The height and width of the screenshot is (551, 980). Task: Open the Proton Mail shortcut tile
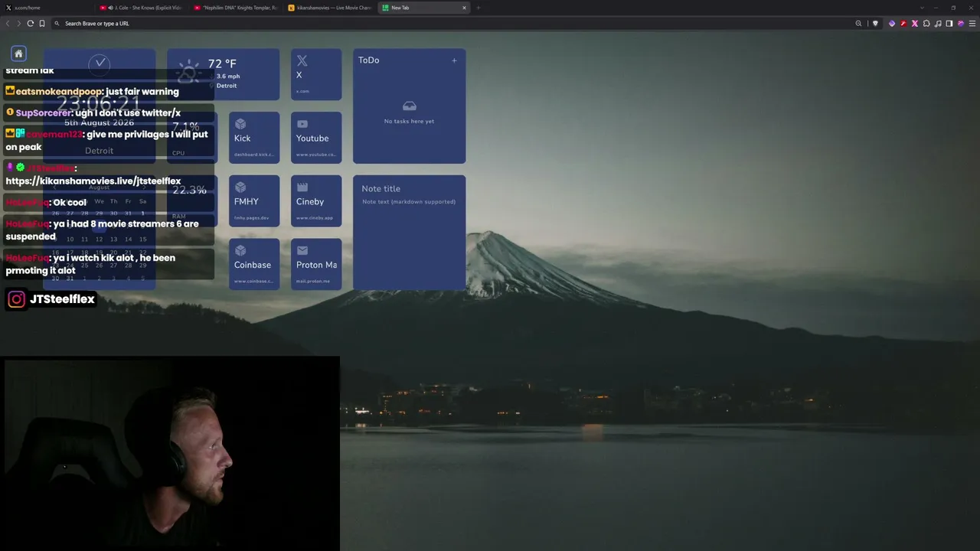(x=316, y=264)
